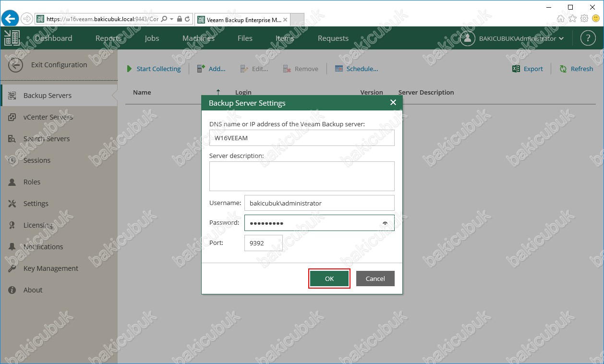Click the Veeam logo icon
The width and height of the screenshot is (604, 364).
pos(12,38)
